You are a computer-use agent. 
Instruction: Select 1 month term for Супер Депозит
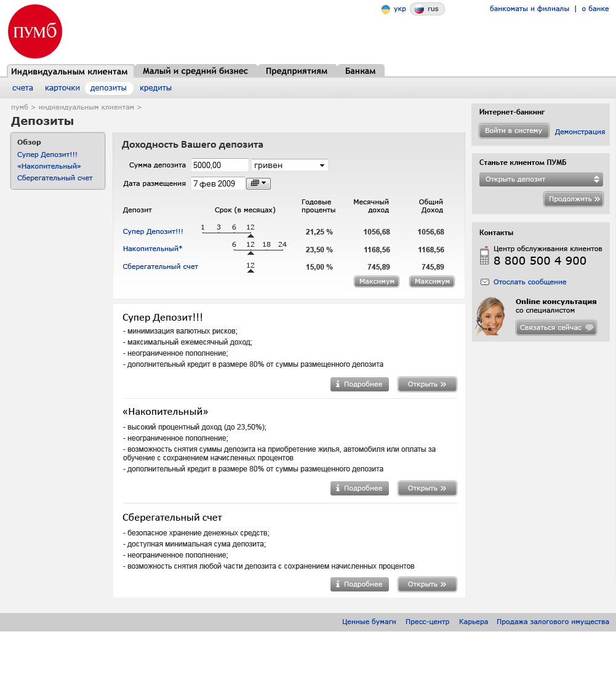(x=202, y=228)
